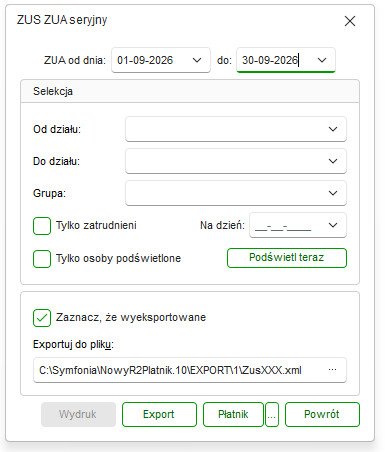Screen dimensions: 385x452
Task: Enable Tylko osoby podświetlone checkbox
Action: pos(42,259)
